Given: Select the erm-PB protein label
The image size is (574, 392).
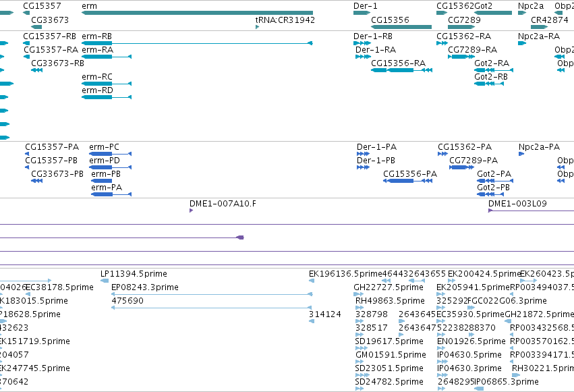Looking at the screenshot, I should tap(106, 174).
